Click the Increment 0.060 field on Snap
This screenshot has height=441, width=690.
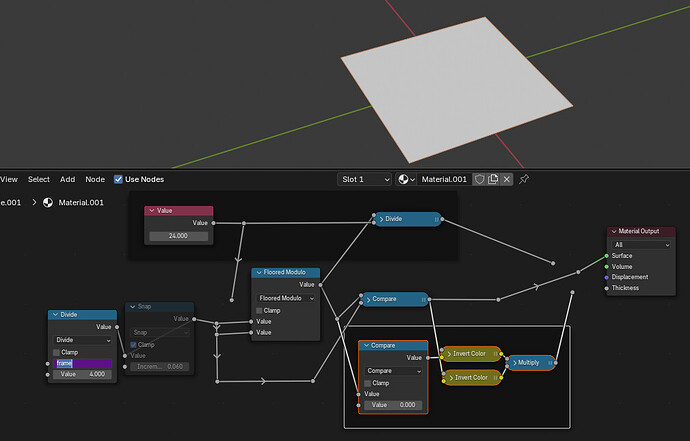160,366
